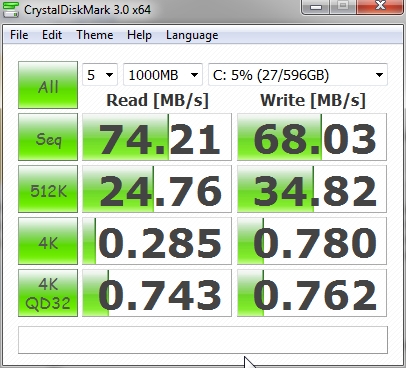Start the Seq benchmark test

[x=48, y=137]
